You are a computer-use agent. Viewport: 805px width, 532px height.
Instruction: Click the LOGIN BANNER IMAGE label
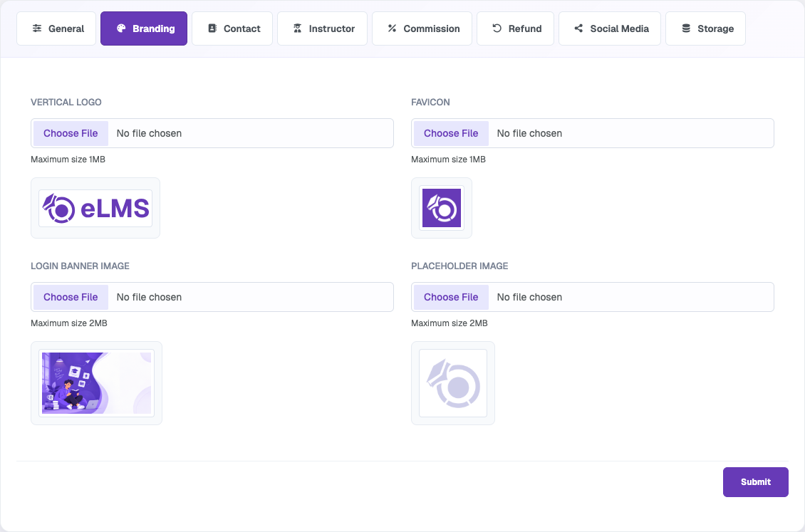coord(80,266)
